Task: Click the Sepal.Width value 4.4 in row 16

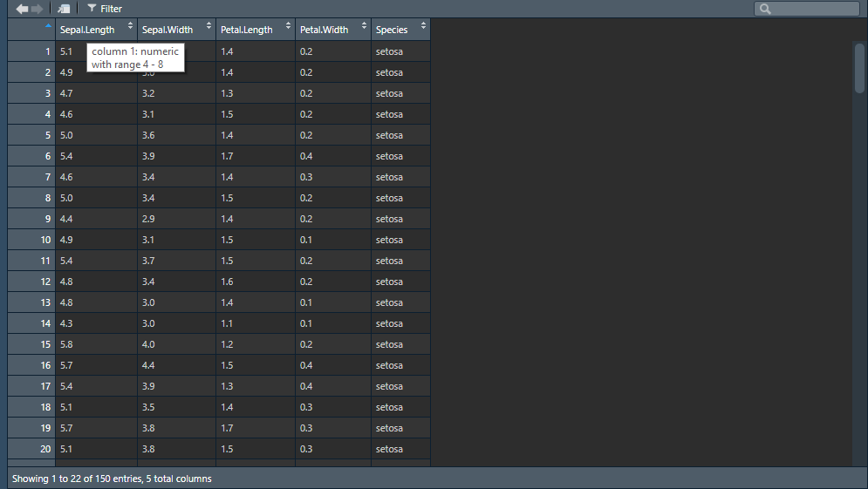Action: [x=149, y=365]
